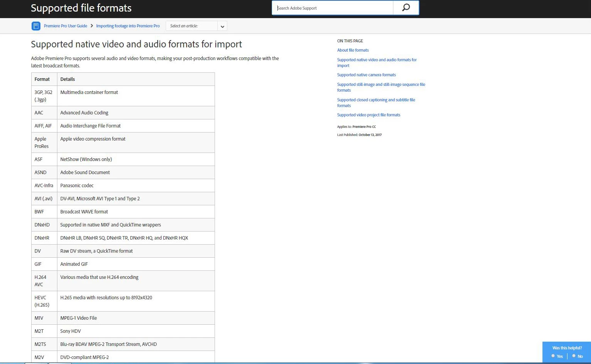
Task: Jump to About file formats section
Action: tap(353, 50)
